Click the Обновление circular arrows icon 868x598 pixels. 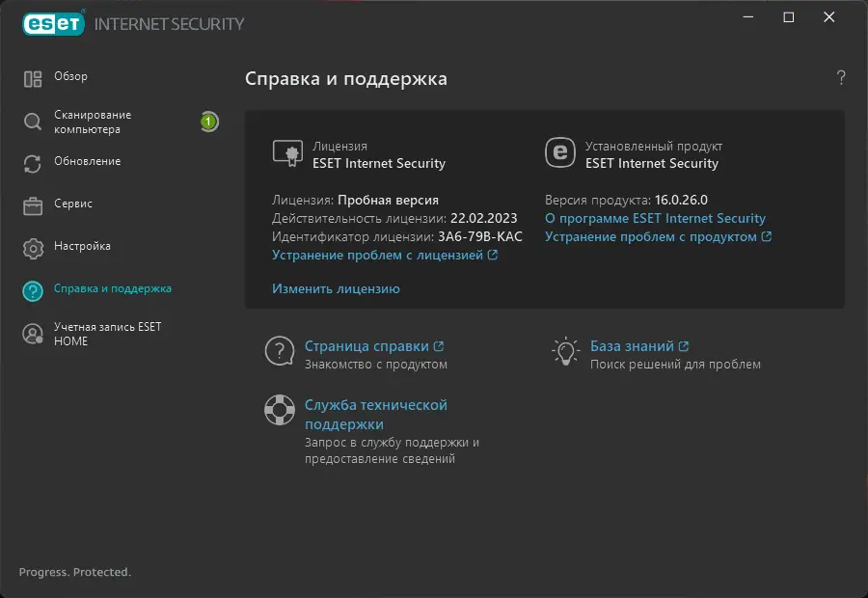[30, 163]
